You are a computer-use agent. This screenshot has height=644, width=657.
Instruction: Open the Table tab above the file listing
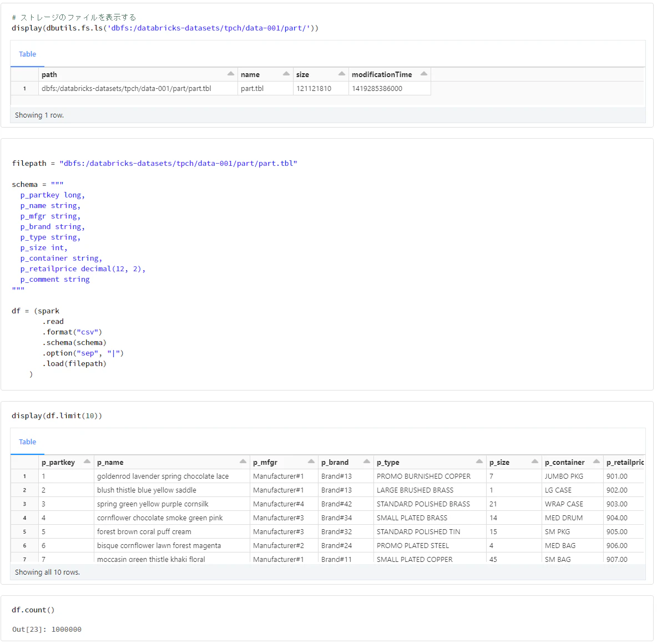tap(27, 54)
